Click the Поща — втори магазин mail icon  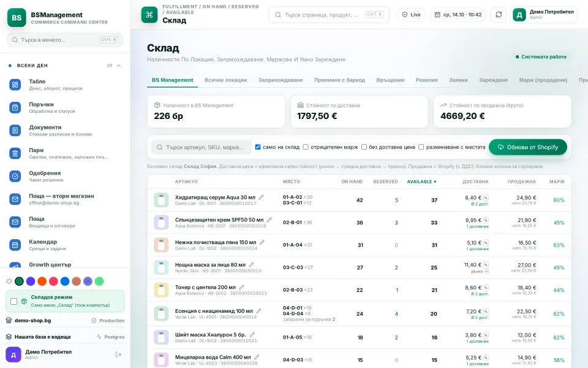tap(15, 199)
